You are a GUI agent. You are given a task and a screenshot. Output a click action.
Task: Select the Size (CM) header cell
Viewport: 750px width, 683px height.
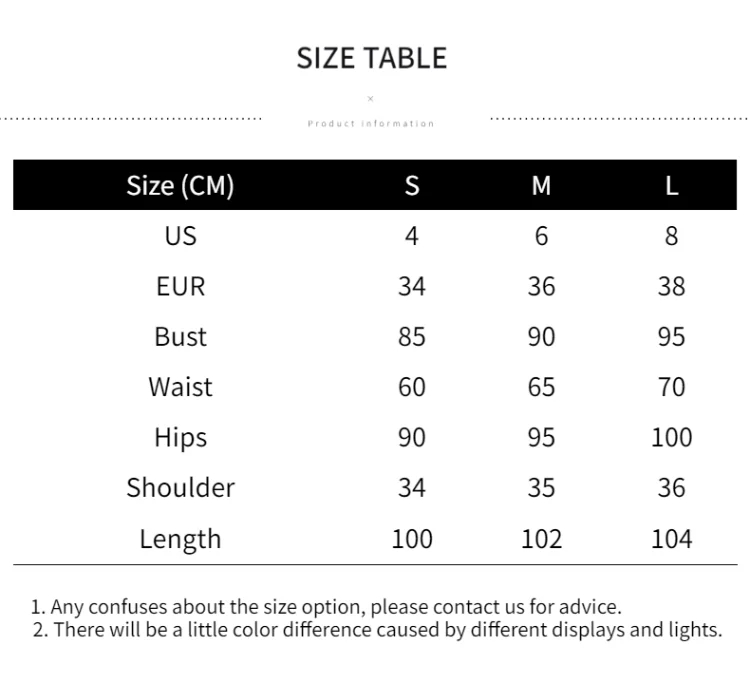click(x=180, y=186)
